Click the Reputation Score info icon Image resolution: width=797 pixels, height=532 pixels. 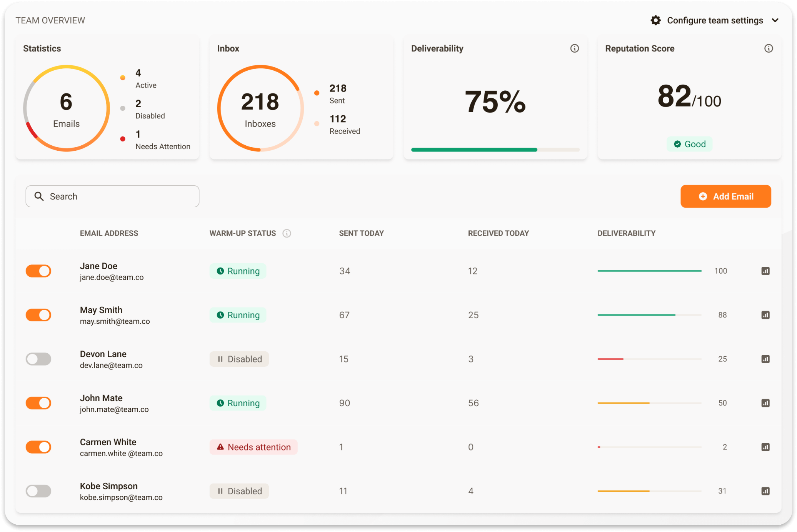coord(769,48)
